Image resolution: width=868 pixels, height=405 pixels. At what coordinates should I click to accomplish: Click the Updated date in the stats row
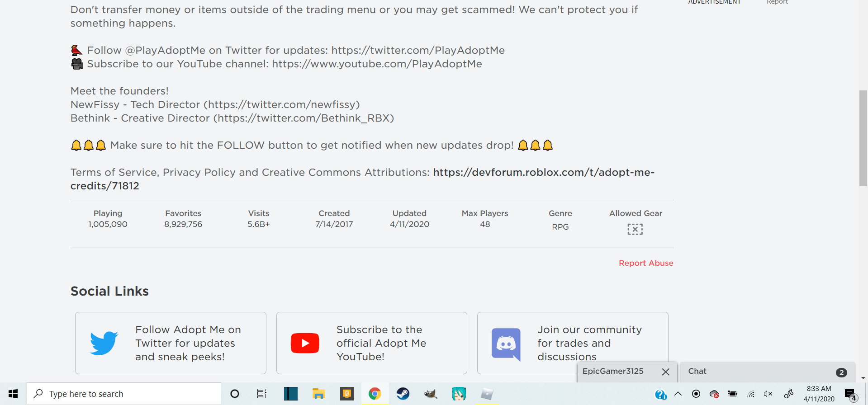(409, 224)
